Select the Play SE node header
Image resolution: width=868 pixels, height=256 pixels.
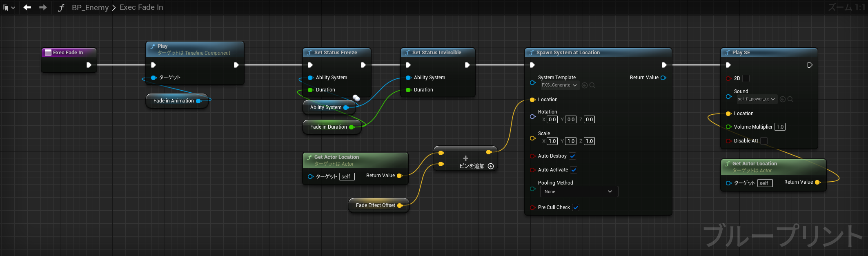[x=769, y=53]
